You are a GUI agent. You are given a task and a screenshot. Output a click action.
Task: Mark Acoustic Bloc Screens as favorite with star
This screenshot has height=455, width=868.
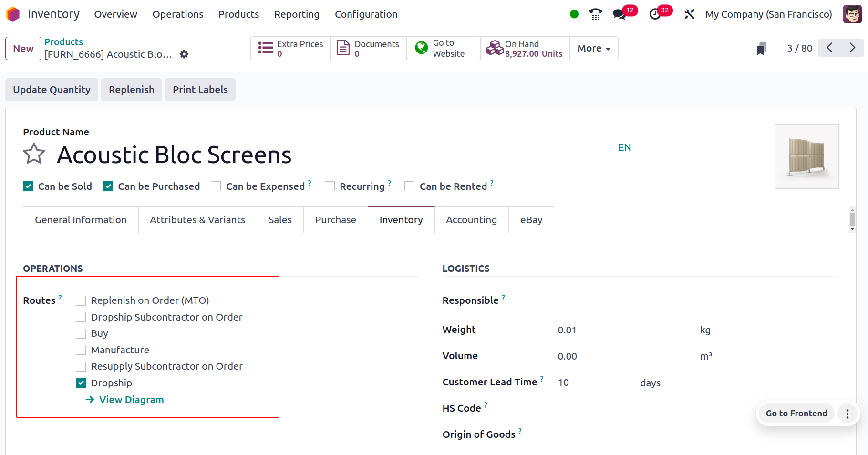34,154
